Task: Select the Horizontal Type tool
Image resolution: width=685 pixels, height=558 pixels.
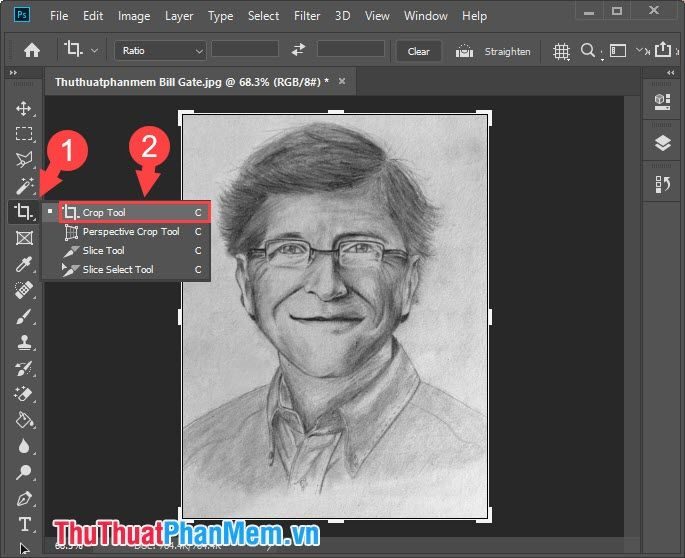Action: (x=24, y=524)
